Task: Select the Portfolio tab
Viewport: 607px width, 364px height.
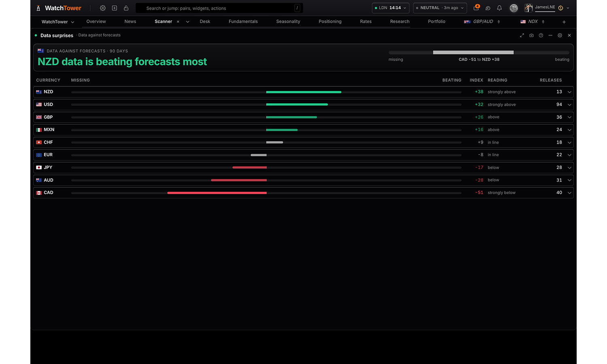Action: 437,22
